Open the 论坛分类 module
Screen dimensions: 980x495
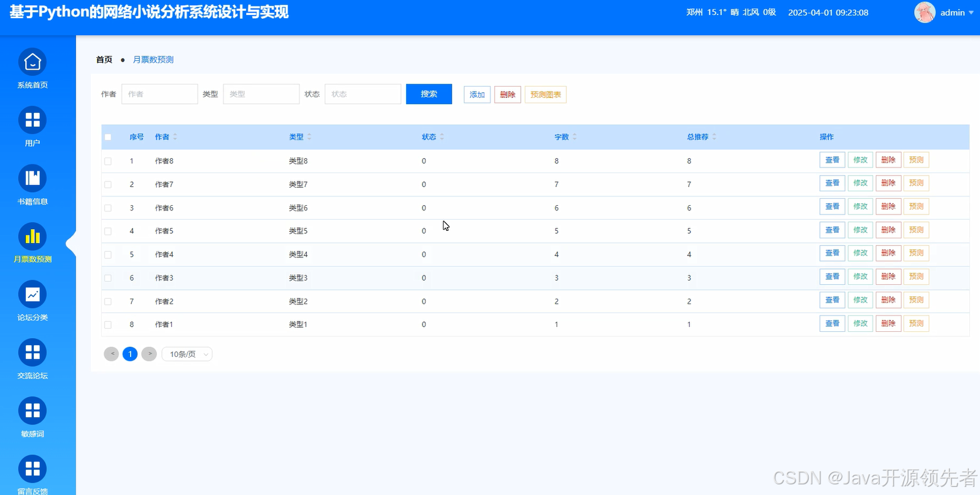coord(32,301)
